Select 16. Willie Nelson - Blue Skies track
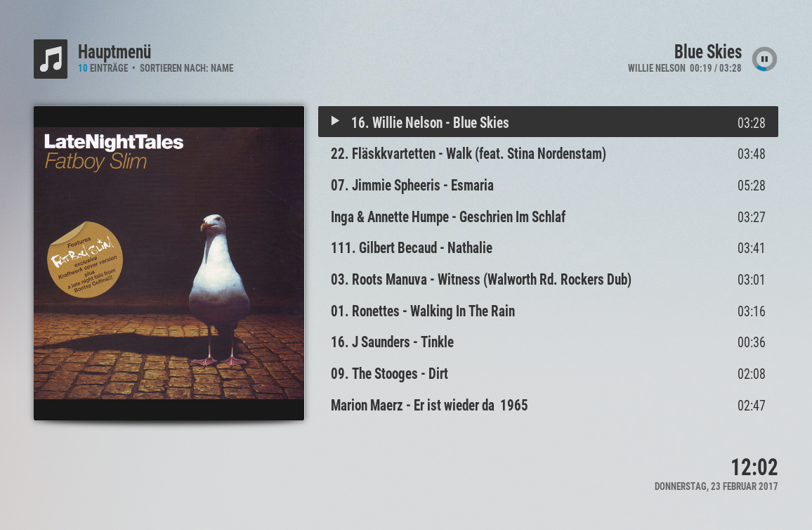Image resolution: width=812 pixels, height=530 pixels. pos(548,122)
